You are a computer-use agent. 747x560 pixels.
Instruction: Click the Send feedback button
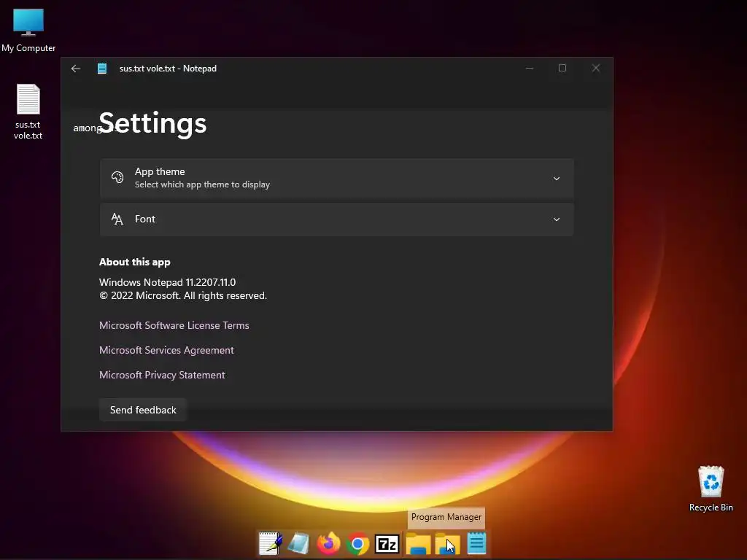pyautogui.click(x=143, y=410)
